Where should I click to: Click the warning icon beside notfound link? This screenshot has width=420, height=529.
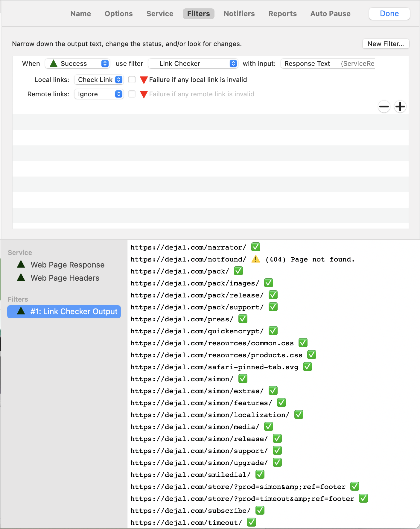(256, 259)
